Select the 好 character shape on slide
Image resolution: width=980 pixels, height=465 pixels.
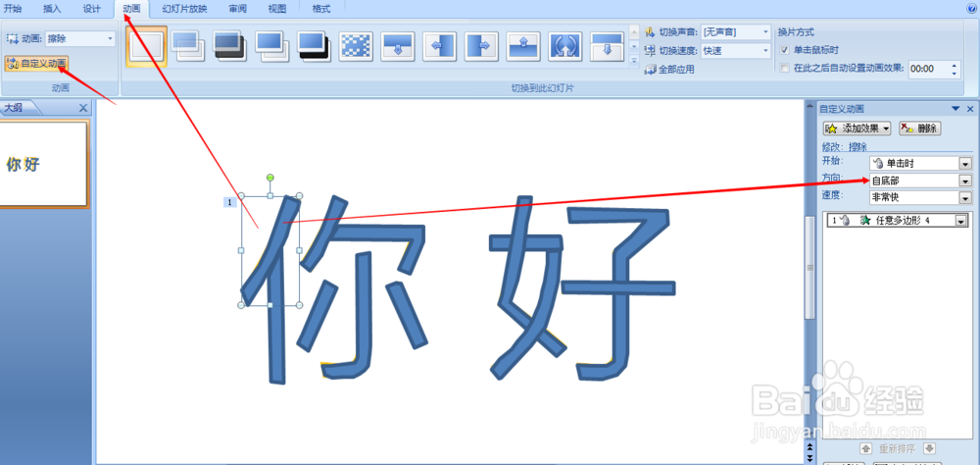click(581, 287)
